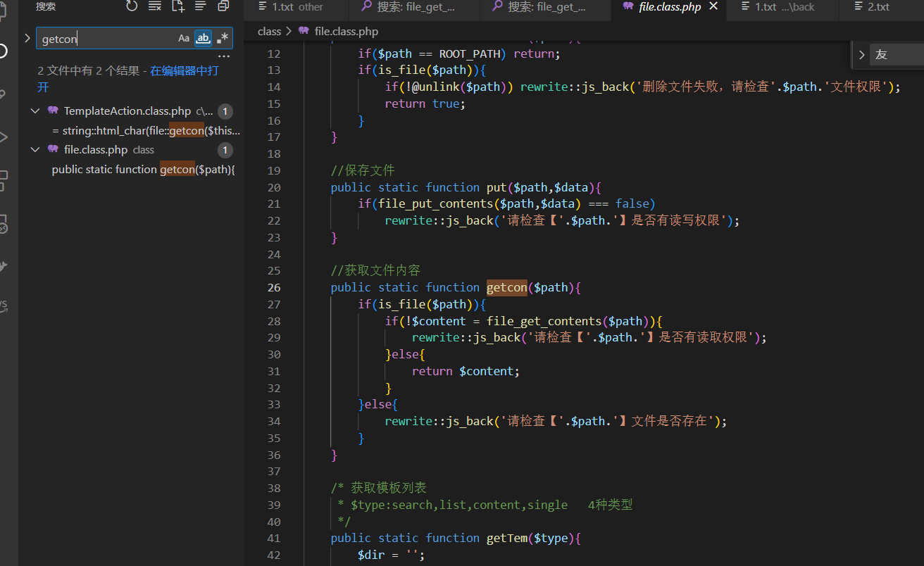
Task: Open the 'public static function getcon' match result
Action: tap(143, 169)
